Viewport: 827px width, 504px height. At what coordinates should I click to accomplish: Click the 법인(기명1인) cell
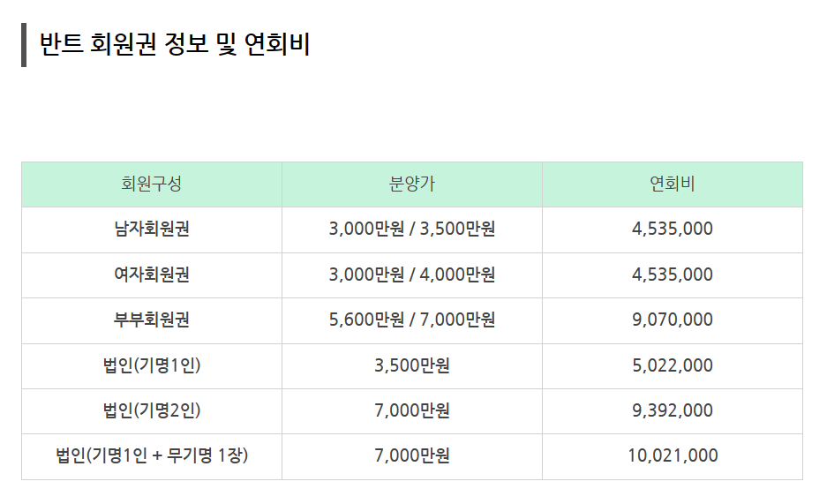[152, 365]
